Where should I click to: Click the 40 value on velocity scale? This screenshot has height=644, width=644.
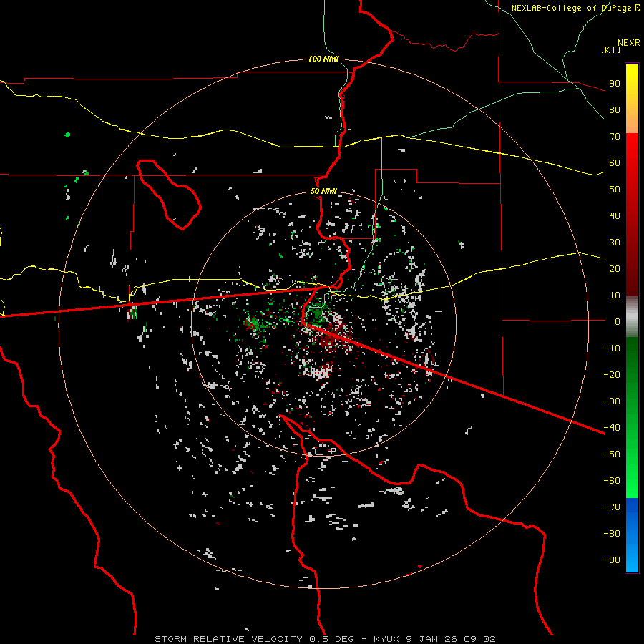click(615, 216)
